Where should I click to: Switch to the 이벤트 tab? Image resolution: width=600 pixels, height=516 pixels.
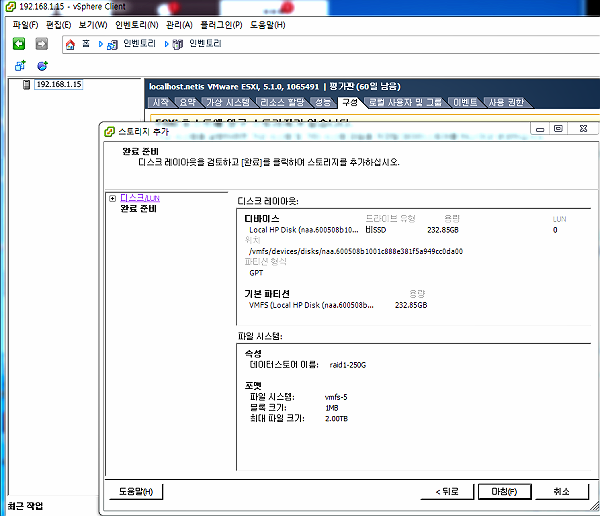(465, 102)
